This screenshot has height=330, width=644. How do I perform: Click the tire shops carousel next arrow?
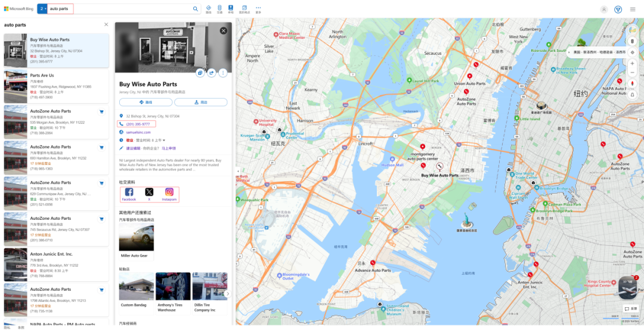pos(228,294)
